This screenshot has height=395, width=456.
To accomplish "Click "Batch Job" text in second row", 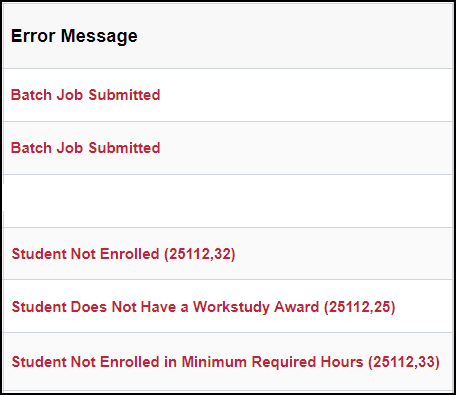I will point(47,148).
